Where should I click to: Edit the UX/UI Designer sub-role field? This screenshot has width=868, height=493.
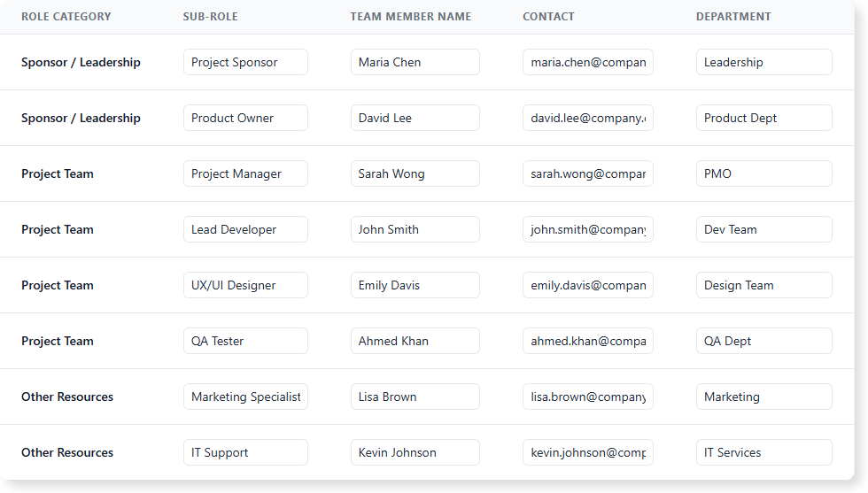[x=245, y=285]
